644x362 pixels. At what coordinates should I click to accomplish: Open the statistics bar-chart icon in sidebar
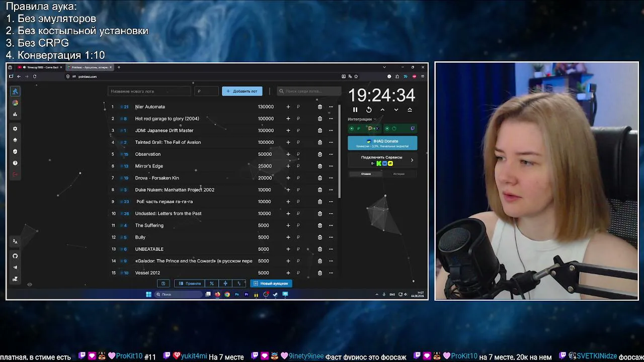(15, 114)
